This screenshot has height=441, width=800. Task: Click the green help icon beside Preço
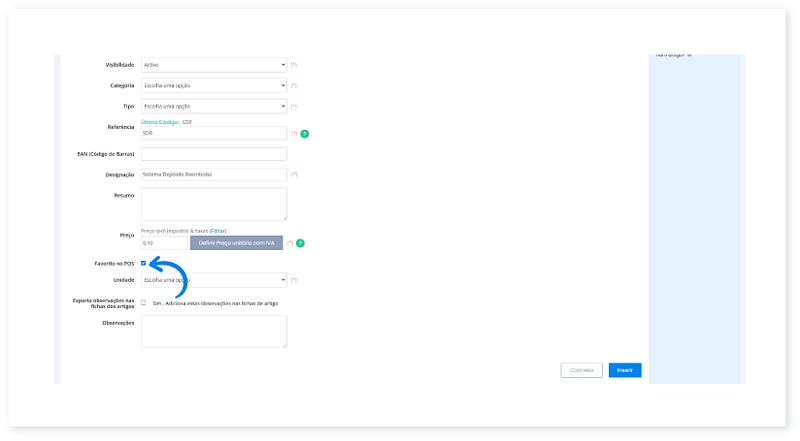click(300, 243)
